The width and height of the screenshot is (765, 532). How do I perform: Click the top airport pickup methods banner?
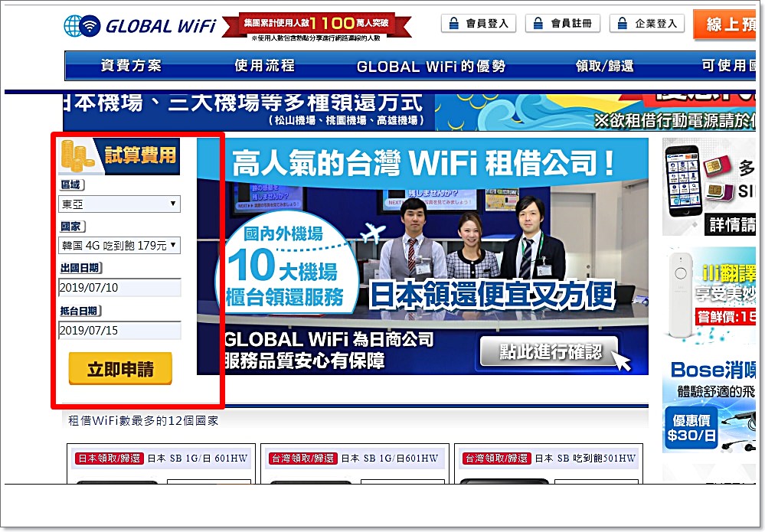410,112
